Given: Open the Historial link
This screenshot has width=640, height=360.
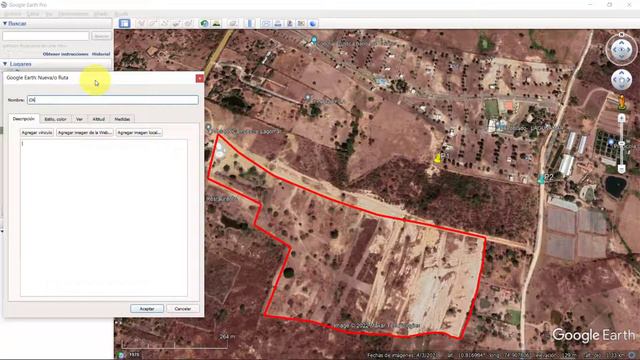Looking at the screenshot, I should tap(101, 54).
